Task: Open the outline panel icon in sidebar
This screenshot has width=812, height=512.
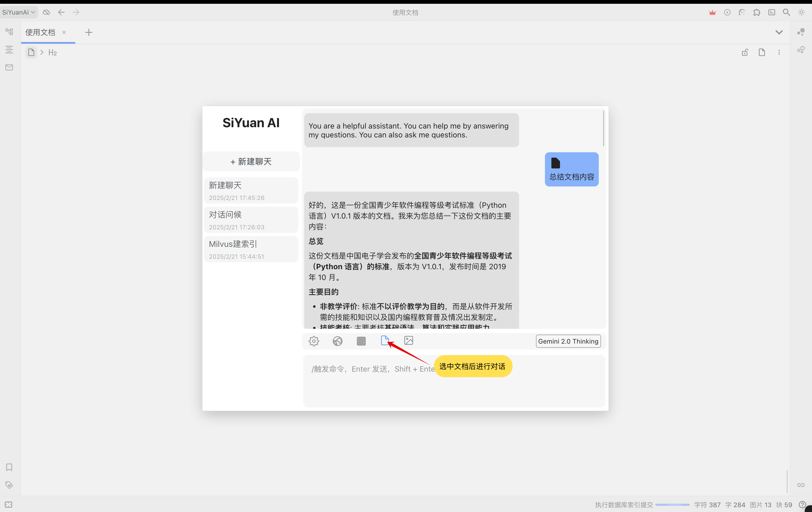Action: tap(9, 50)
